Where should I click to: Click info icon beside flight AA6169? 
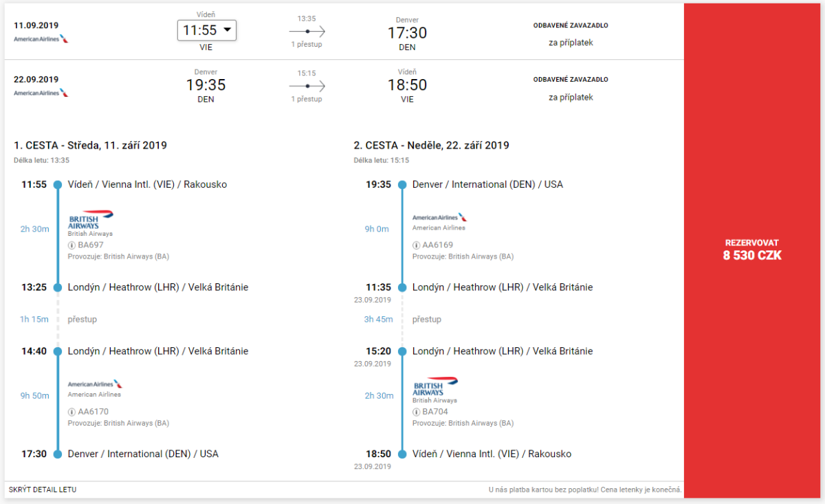point(416,245)
